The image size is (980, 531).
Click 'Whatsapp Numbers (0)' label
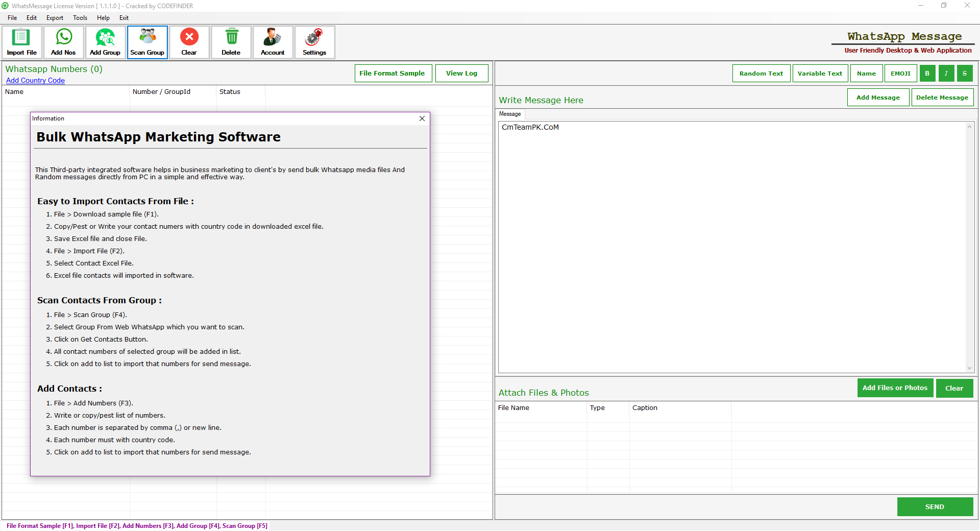coord(54,69)
